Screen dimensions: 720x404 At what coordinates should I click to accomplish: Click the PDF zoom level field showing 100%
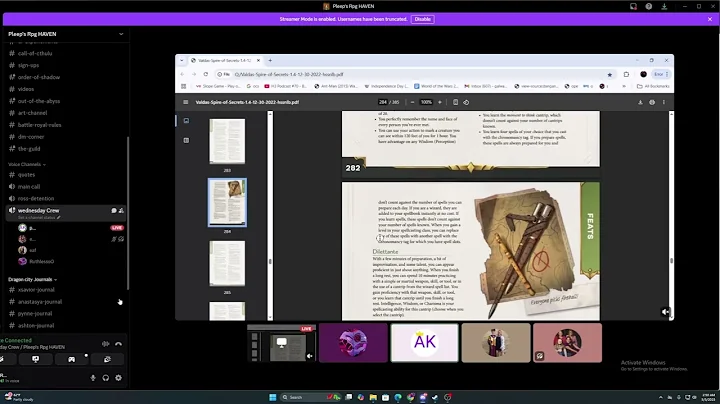click(426, 102)
